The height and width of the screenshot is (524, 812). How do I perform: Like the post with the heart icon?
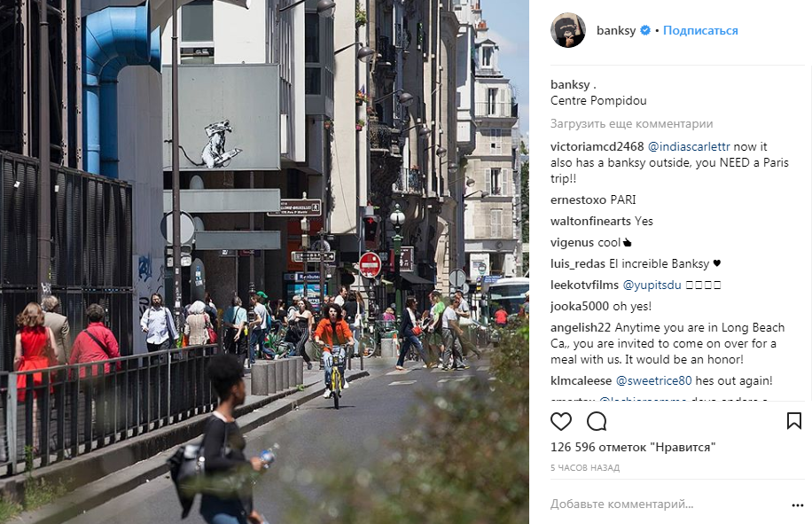pos(561,421)
